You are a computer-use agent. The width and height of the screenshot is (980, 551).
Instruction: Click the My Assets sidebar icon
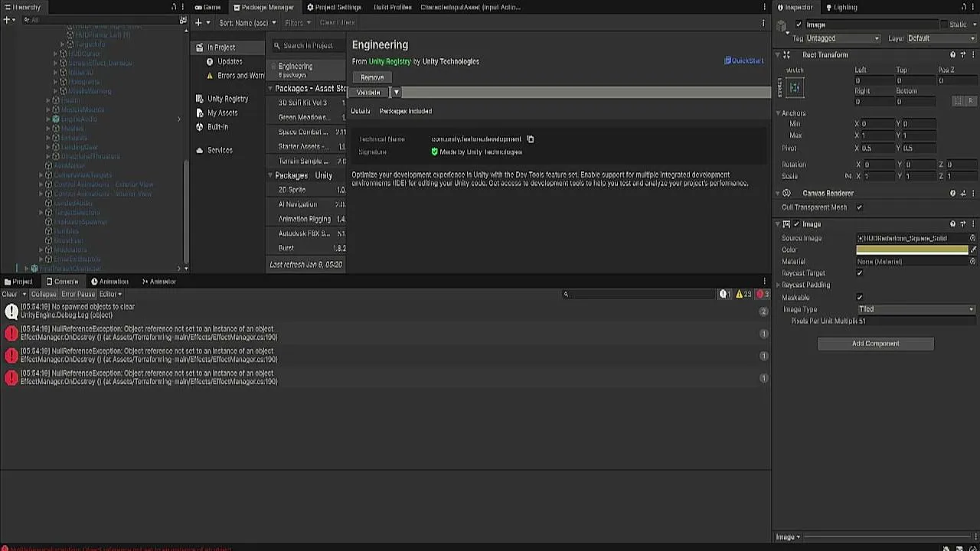tap(200, 112)
